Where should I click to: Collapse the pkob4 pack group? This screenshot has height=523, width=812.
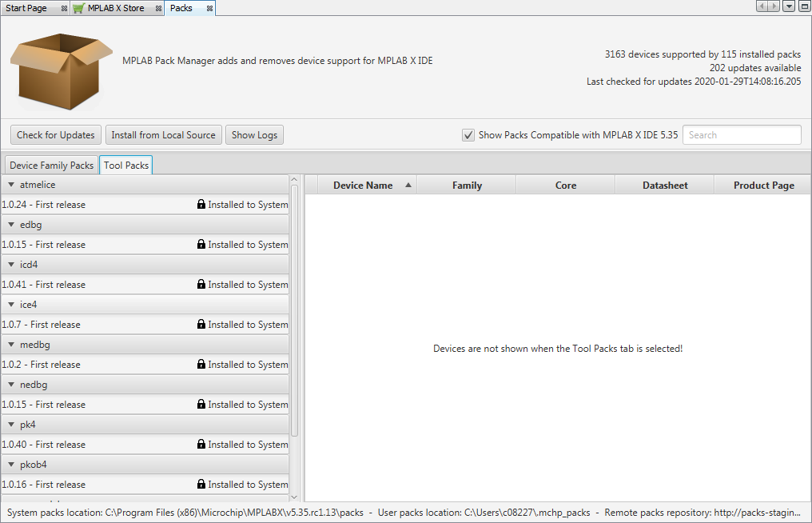click(10, 464)
